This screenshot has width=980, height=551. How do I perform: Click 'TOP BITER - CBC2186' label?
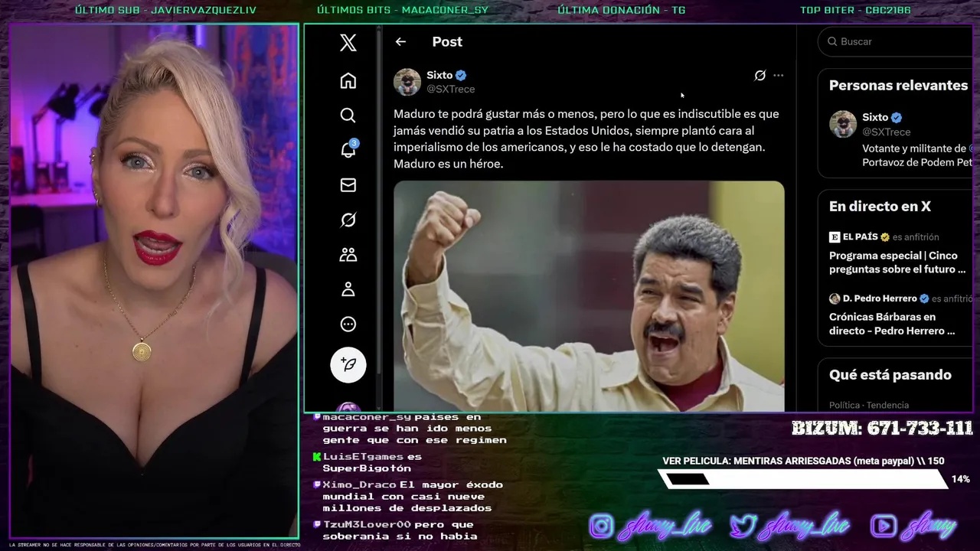click(x=855, y=10)
